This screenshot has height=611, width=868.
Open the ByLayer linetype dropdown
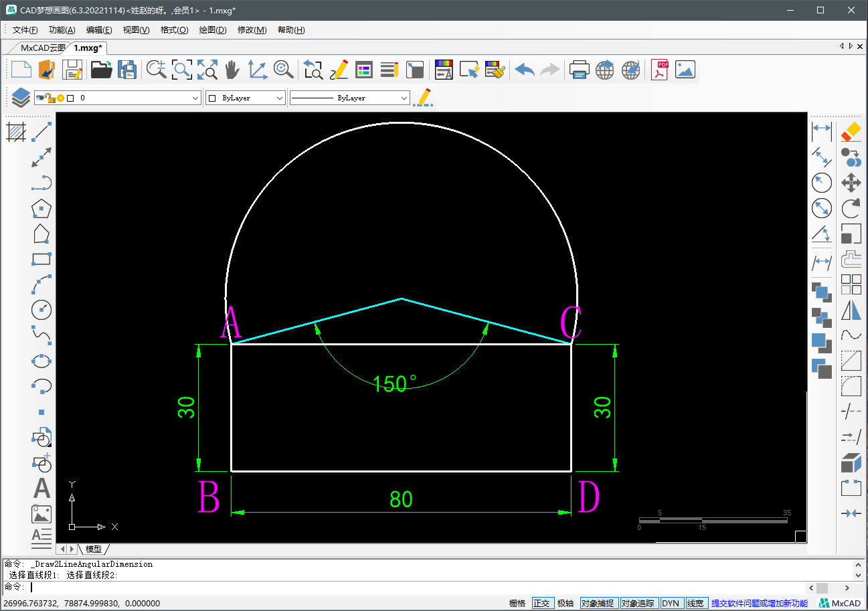click(x=404, y=98)
